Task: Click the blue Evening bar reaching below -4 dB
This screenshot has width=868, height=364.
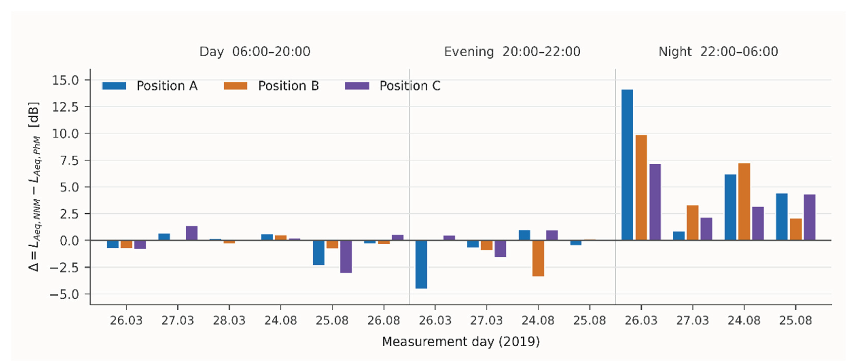Action: coord(421,264)
